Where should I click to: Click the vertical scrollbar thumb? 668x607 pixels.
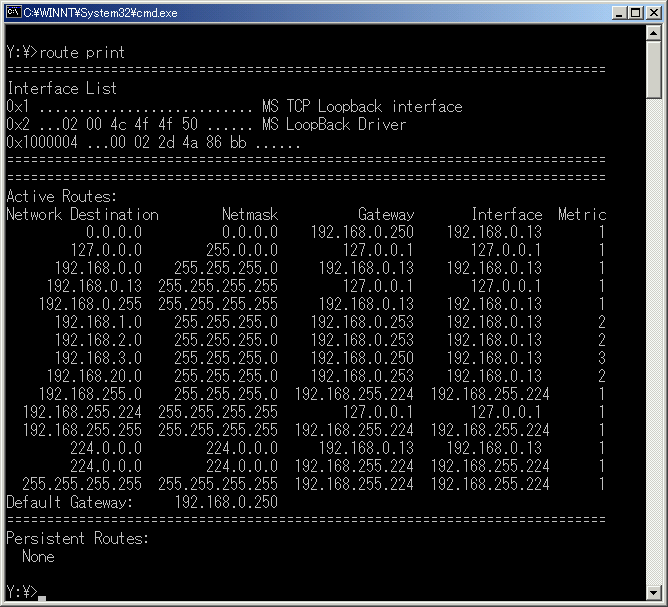tap(654, 70)
